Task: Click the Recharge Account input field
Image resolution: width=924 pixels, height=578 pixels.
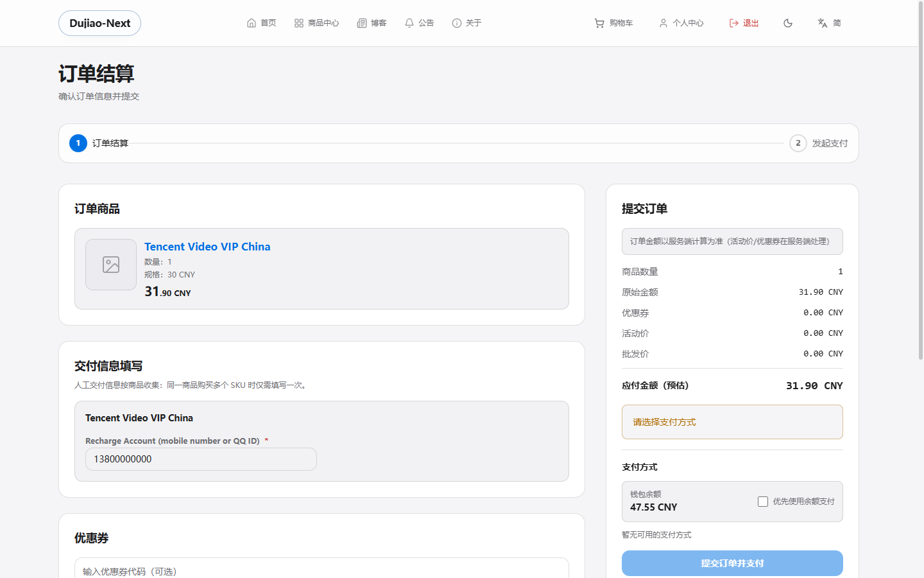Action: click(x=201, y=459)
